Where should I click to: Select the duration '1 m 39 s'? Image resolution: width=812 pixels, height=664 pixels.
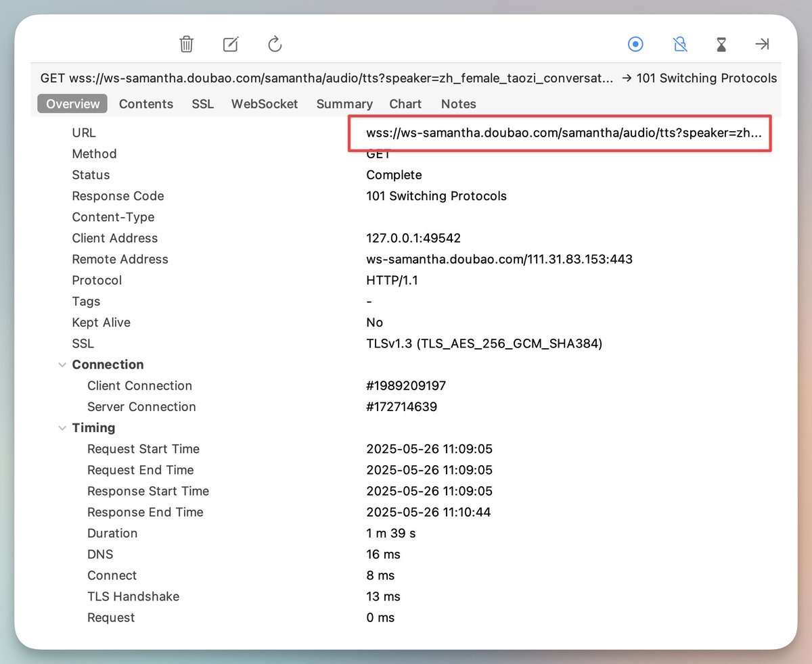click(x=390, y=533)
